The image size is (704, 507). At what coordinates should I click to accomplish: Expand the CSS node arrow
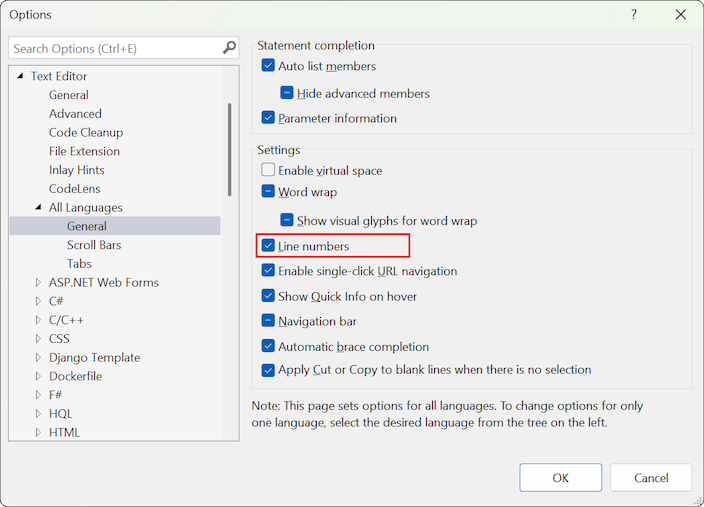pyautogui.click(x=39, y=338)
